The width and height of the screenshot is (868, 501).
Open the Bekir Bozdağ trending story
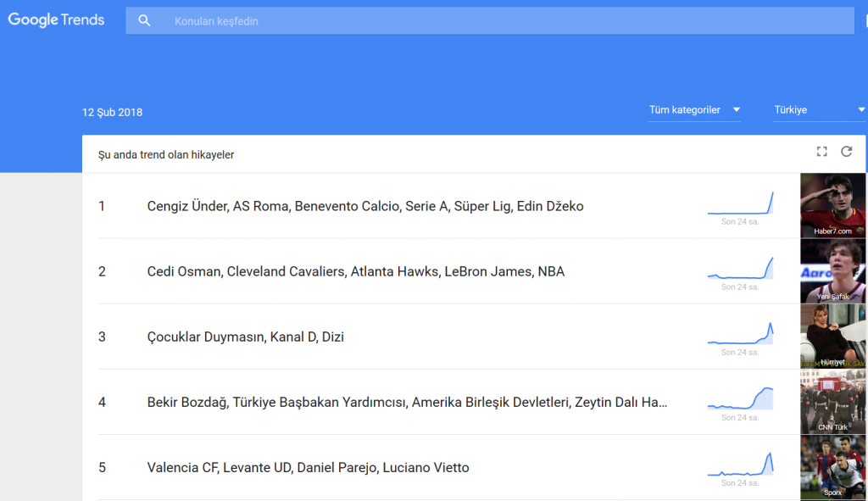coord(407,402)
